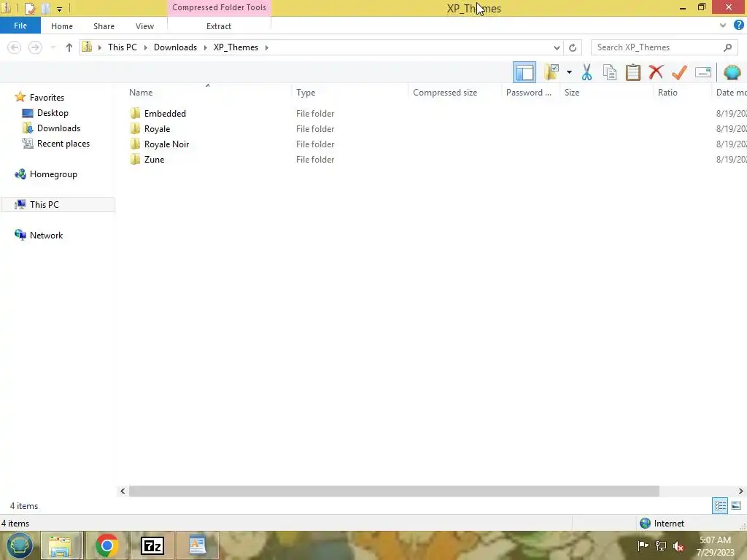Image resolution: width=747 pixels, height=560 pixels.
Task: Sort by Compressed size column header
Action: click(445, 93)
